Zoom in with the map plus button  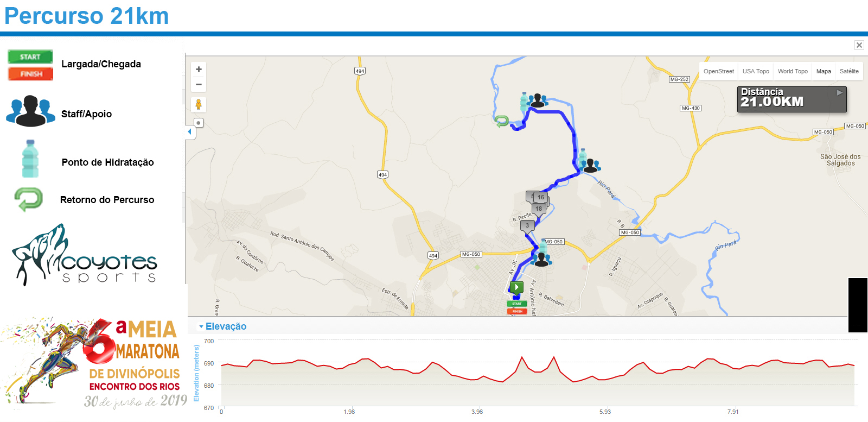199,70
